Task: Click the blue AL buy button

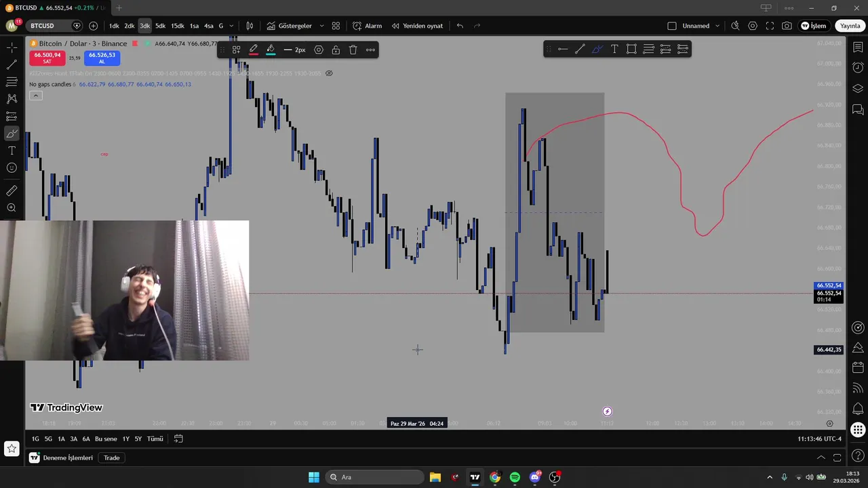Action: (102, 58)
